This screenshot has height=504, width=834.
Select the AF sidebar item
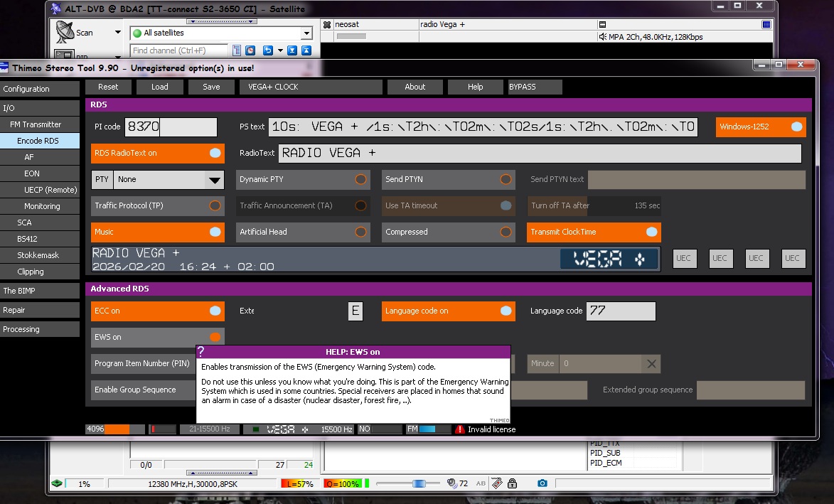[x=40, y=157]
